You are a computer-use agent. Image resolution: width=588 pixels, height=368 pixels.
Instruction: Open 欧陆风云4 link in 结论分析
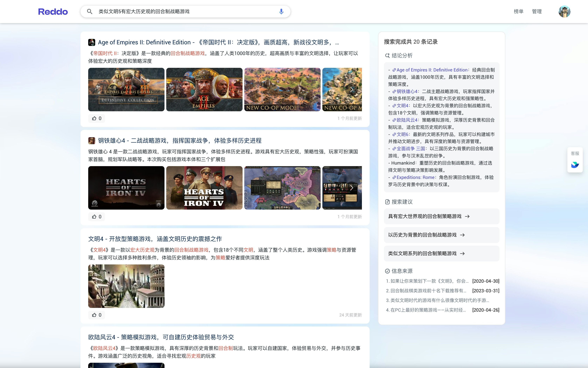click(405, 120)
